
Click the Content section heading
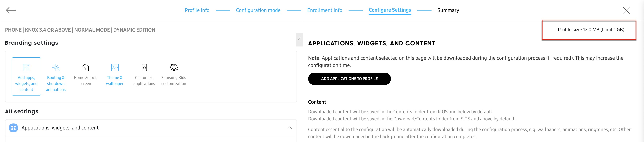click(317, 102)
